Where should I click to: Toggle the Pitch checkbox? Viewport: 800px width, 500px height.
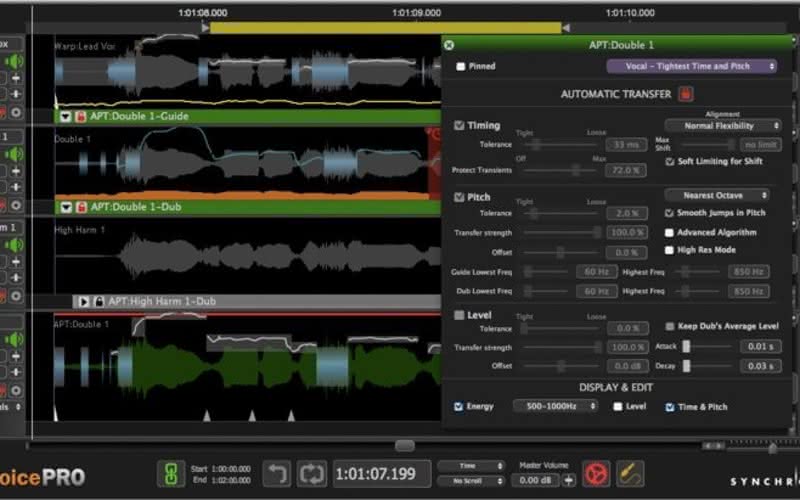coord(459,197)
